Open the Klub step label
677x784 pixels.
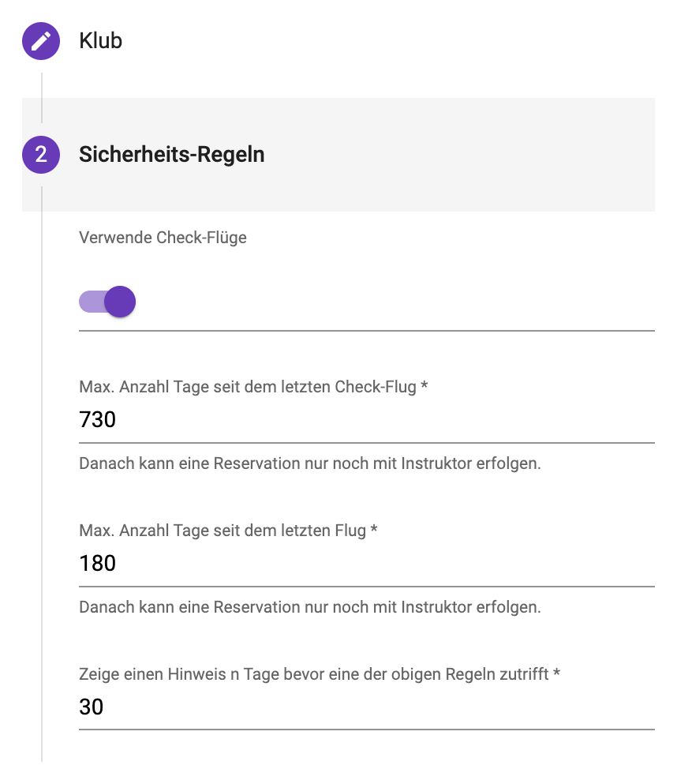[x=100, y=41]
